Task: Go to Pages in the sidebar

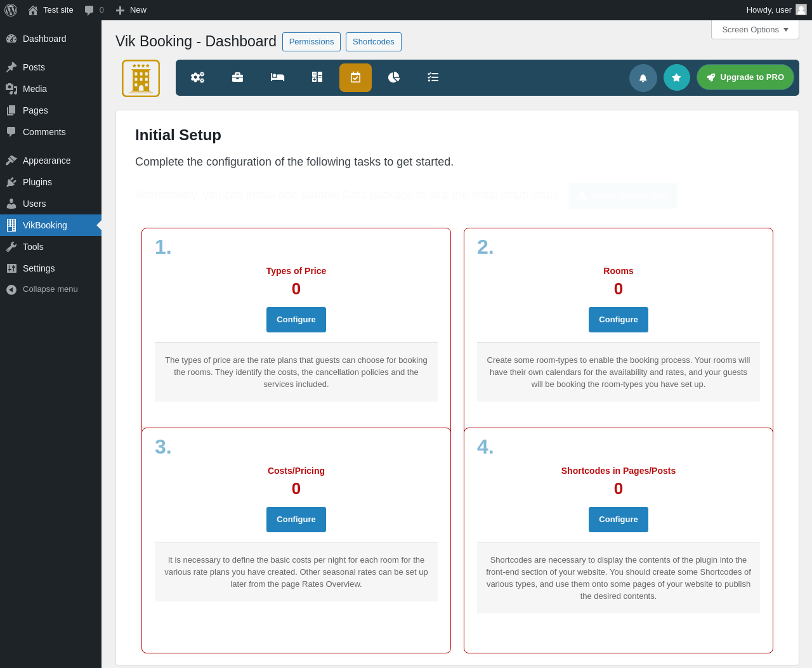Action: tap(51, 110)
